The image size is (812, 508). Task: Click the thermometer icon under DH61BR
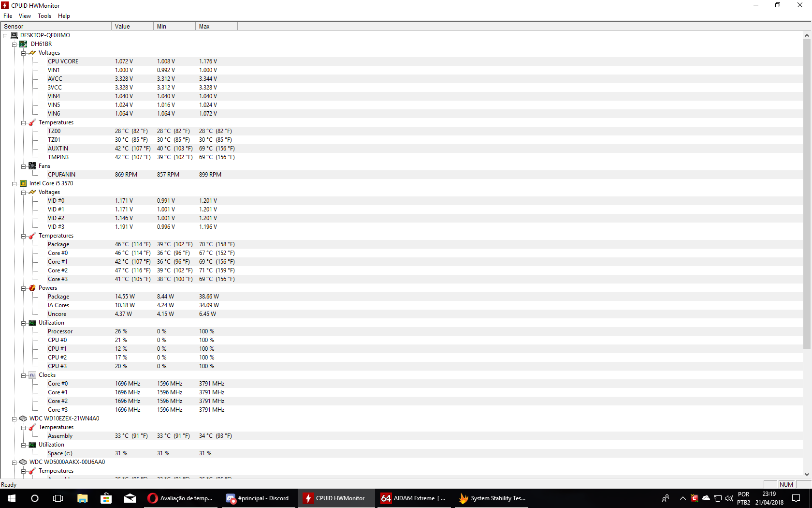tap(32, 122)
